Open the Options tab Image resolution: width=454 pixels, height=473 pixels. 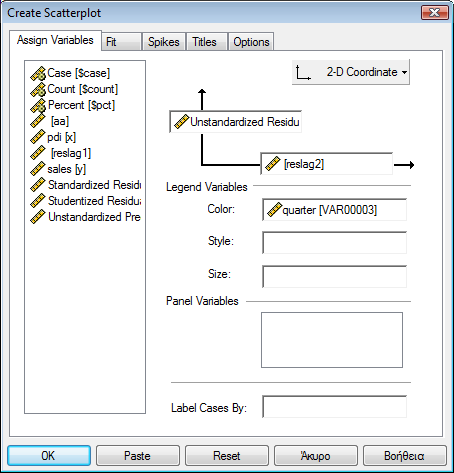tap(251, 42)
